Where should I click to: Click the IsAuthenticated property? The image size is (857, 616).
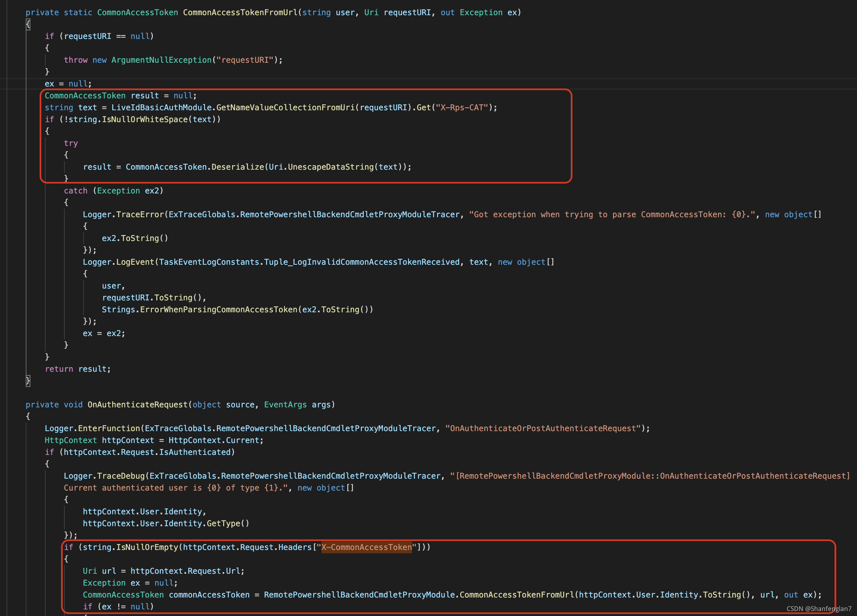point(194,452)
